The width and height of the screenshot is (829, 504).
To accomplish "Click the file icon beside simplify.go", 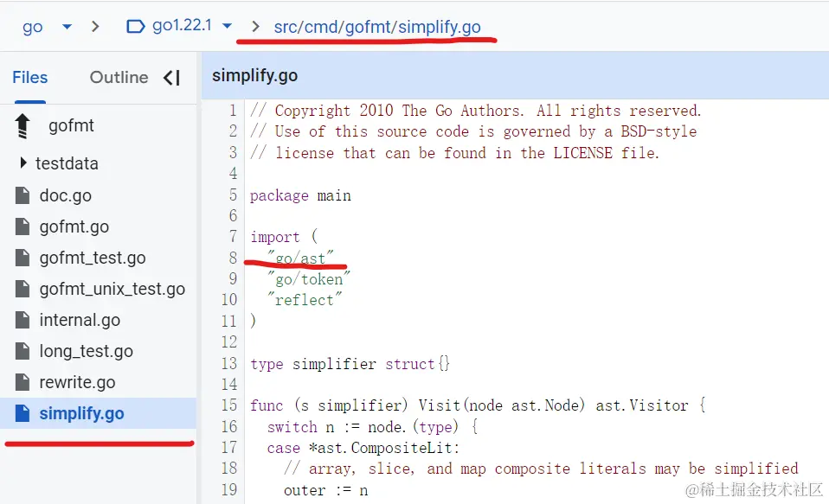I will click(22, 413).
